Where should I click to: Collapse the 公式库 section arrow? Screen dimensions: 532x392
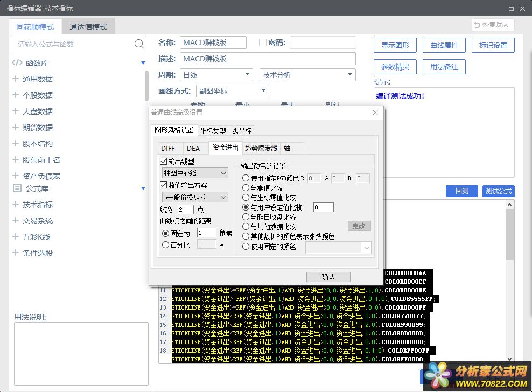[143, 188]
